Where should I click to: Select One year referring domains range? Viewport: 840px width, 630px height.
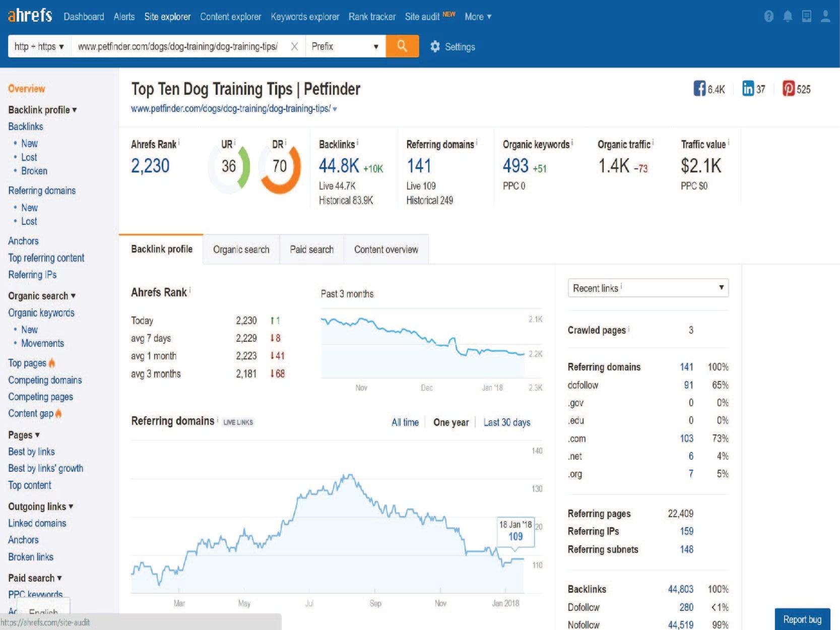pyautogui.click(x=451, y=422)
